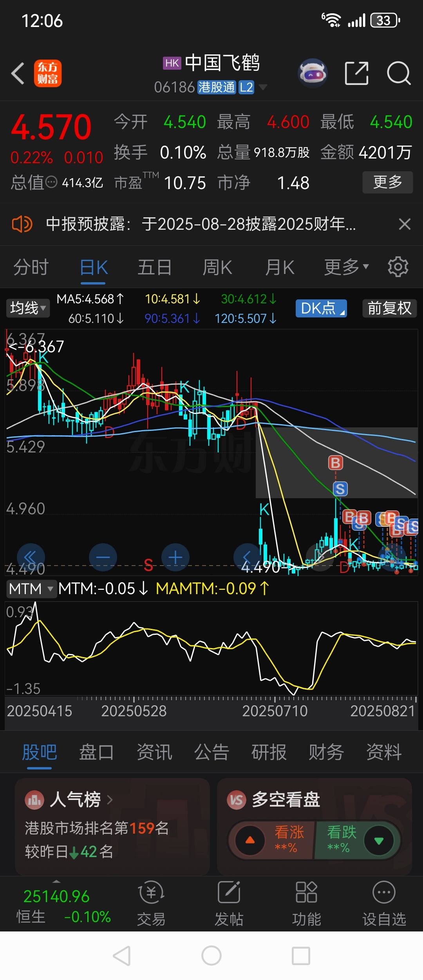
Task: Expand stock code dropdown triangle
Action: coord(263,87)
